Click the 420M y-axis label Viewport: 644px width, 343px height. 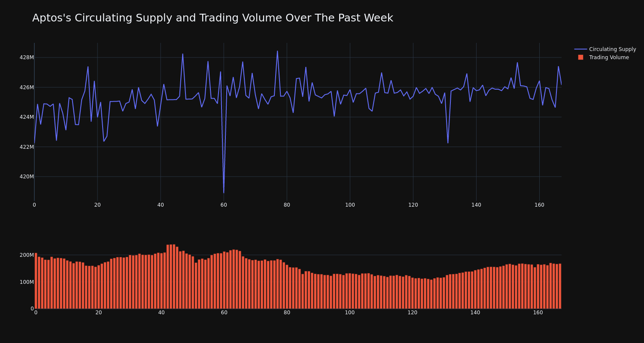[27, 177]
